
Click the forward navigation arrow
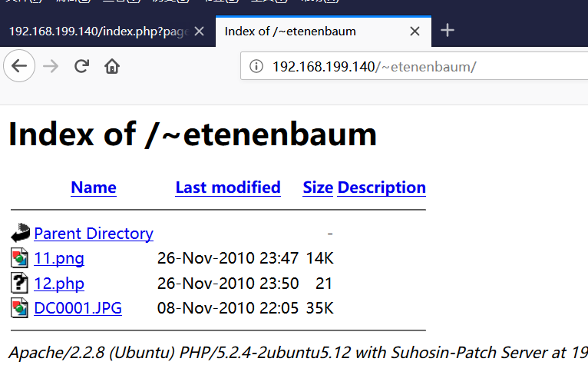pos(51,66)
